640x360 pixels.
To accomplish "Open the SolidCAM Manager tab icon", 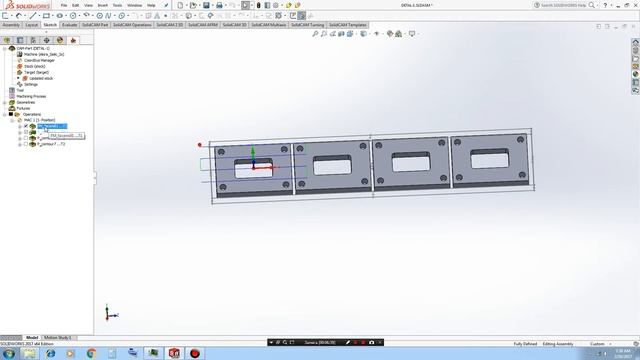I will tap(73, 40).
